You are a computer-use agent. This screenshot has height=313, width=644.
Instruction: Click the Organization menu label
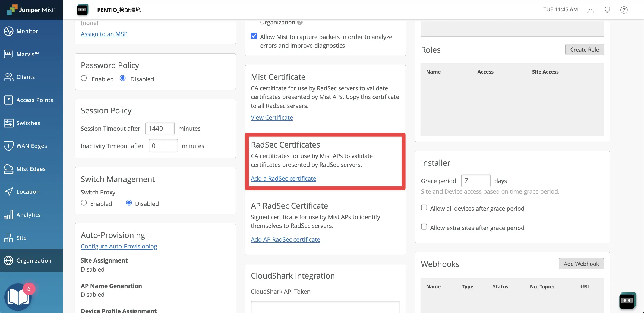tap(34, 261)
